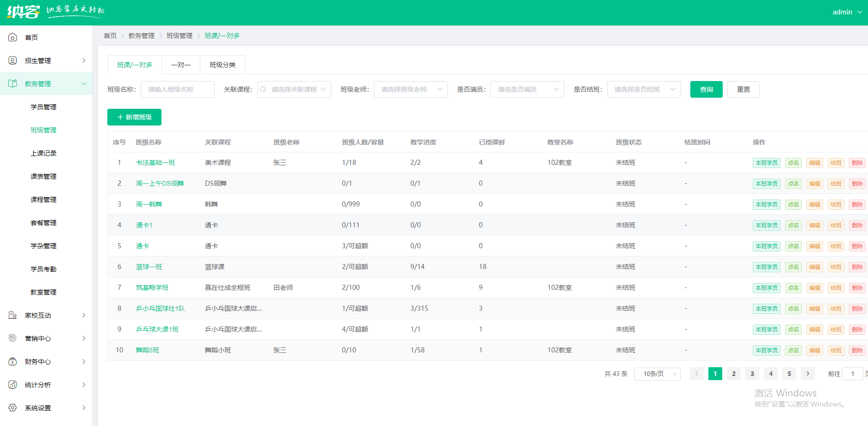
Task: Click the 教务管理 book icon
Action: pos(12,84)
